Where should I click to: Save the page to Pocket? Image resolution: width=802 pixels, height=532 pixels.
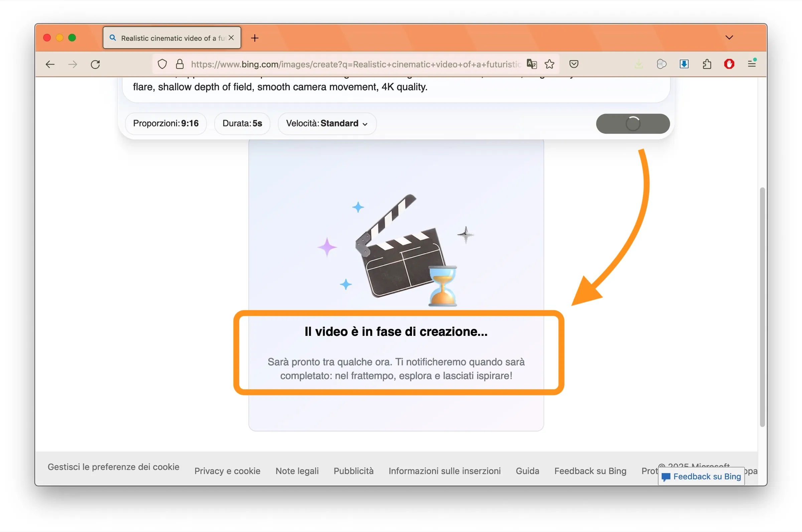[x=574, y=64]
